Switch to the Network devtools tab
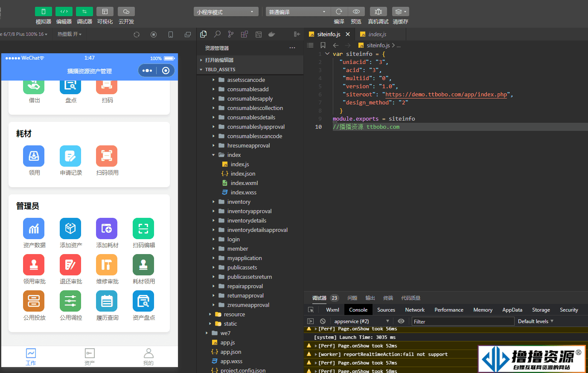The image size is (588, 373). [x=415, y=310]
